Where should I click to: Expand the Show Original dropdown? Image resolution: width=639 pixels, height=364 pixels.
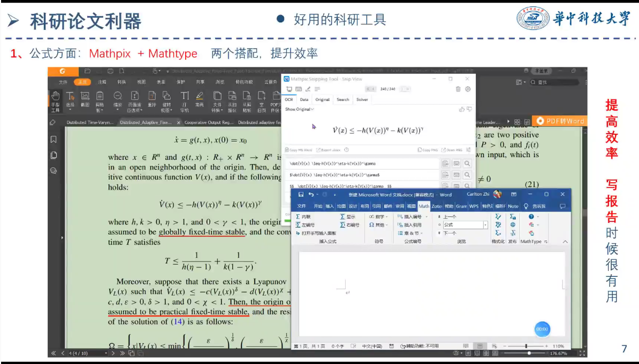pyautogui.click(x=299, y=109)
